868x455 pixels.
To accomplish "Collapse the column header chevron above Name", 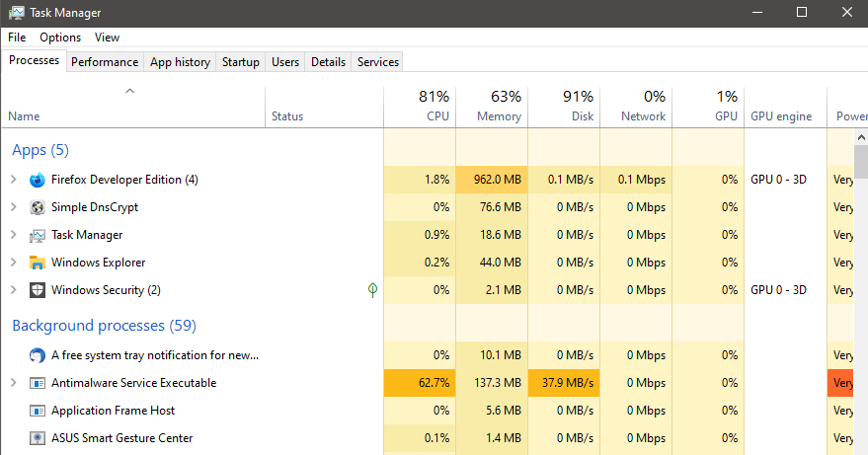I will point(129,92).
